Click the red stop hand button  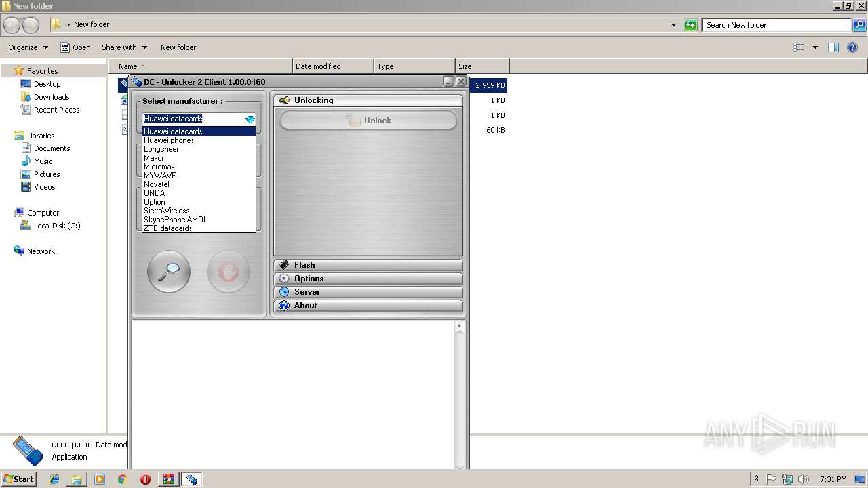229,272
